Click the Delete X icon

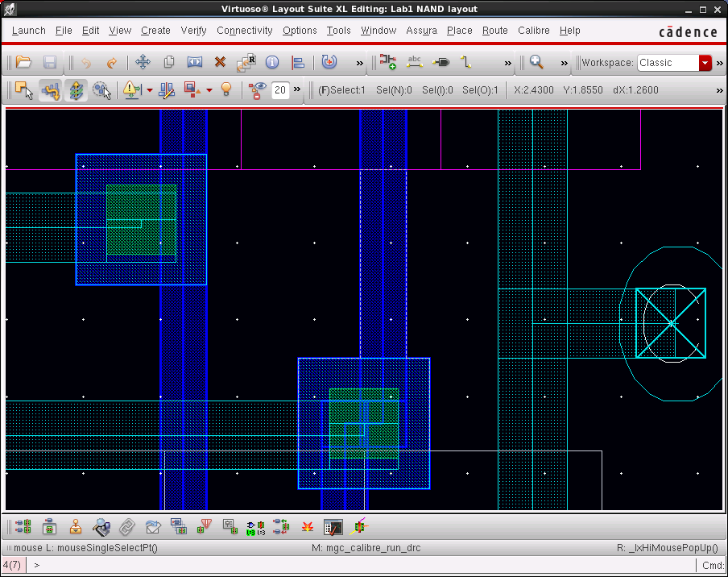coord(220,62)
